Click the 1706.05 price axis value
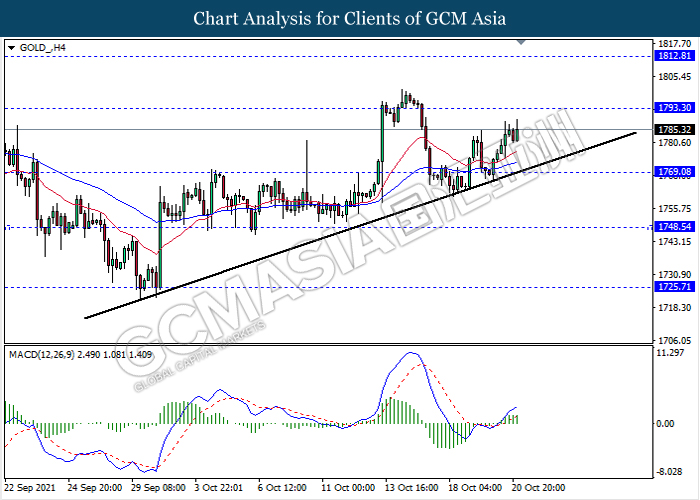 click(x=675, y=341)
